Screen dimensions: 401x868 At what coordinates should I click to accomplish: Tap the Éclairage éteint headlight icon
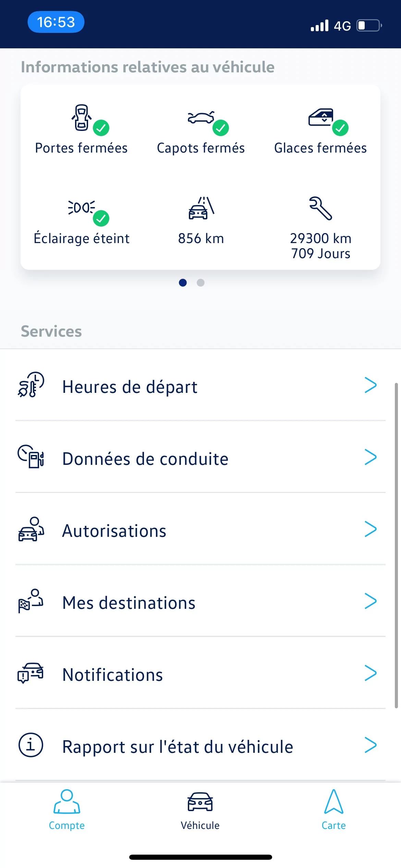(x=82, y=207)
